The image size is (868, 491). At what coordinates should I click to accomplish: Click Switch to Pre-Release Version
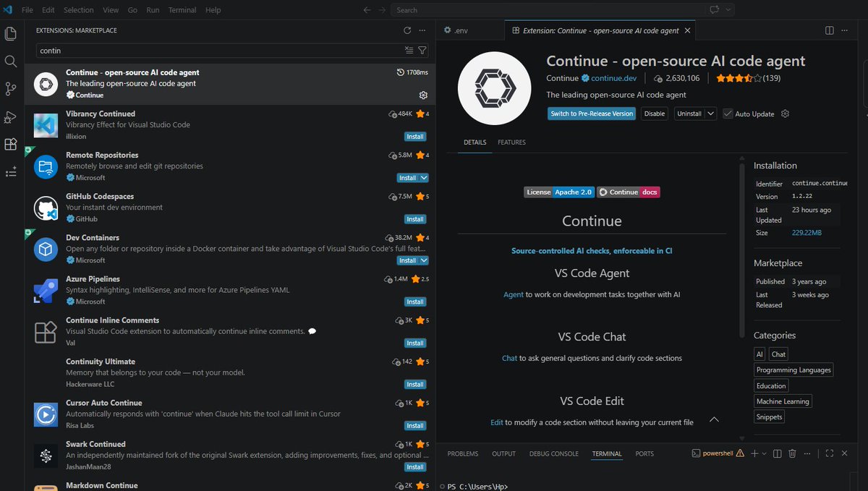592,114
